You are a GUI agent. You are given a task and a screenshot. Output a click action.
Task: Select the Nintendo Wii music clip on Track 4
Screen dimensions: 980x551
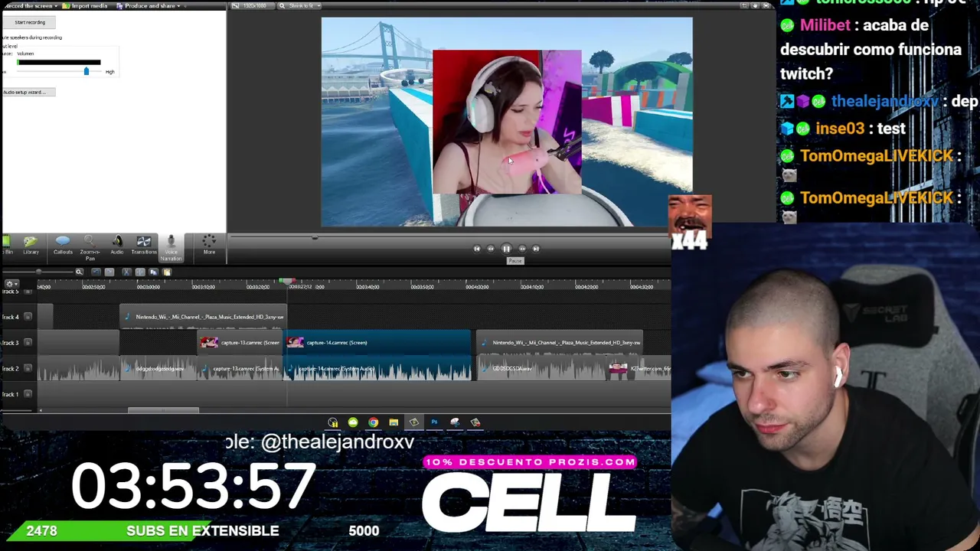pyautogui.click(x=203, y=317)
